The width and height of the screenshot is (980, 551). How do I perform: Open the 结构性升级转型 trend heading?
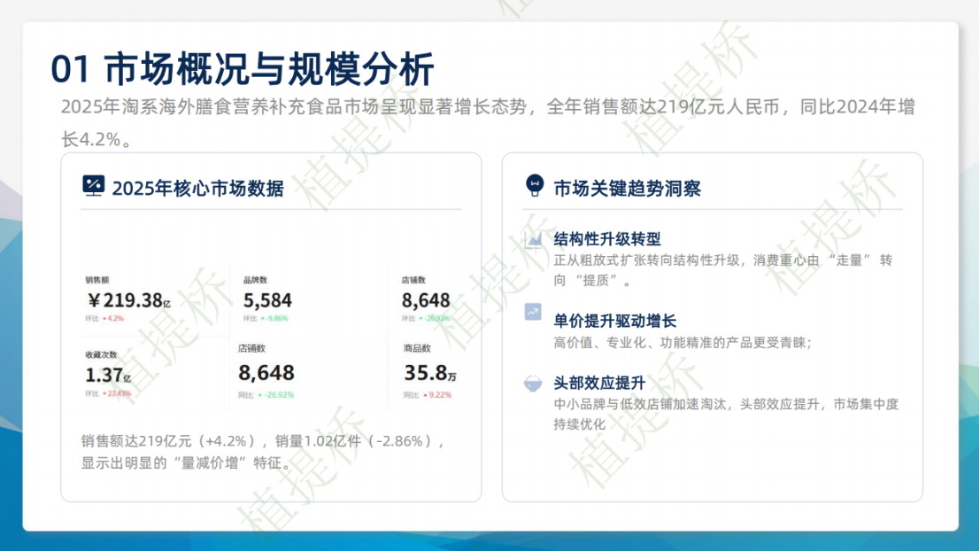coord(606,240)
